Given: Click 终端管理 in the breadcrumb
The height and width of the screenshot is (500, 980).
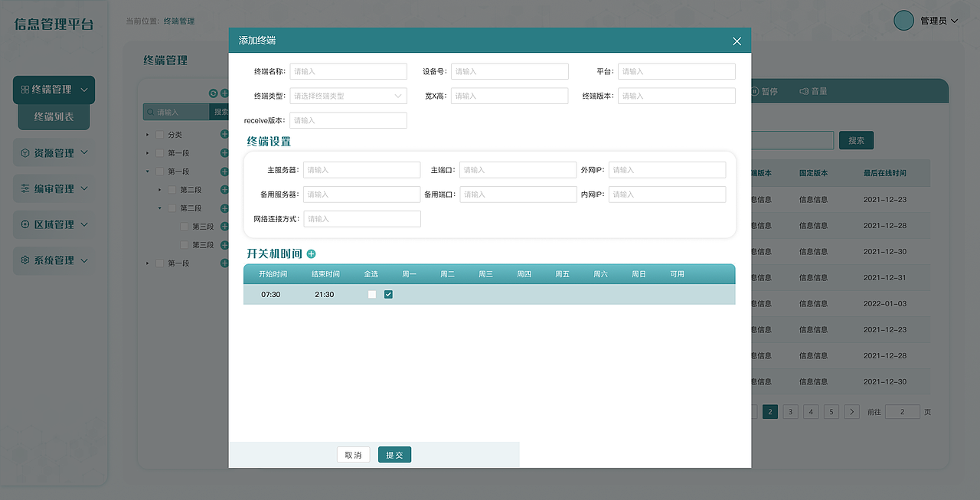Looking at the screenshot, I should (x=179, y=21).
